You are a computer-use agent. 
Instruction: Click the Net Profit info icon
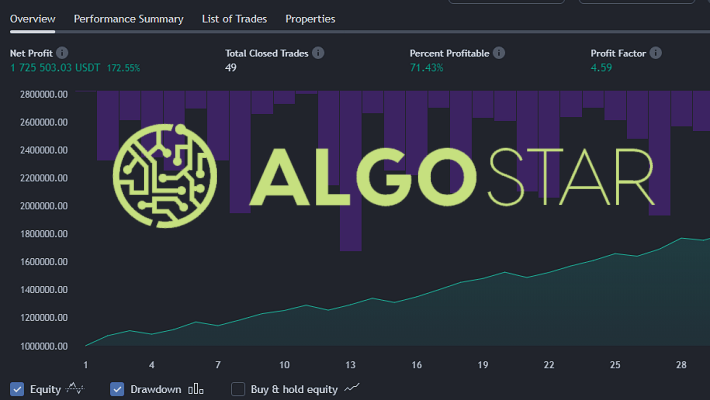coord(62,53)
